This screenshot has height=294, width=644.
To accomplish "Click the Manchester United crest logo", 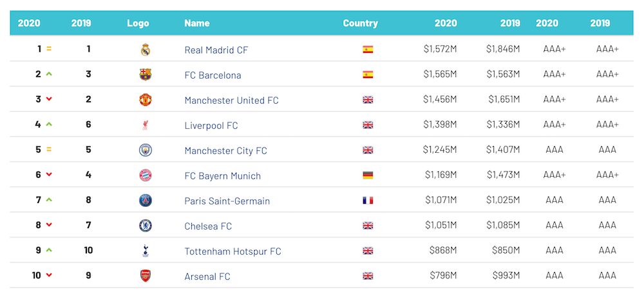I will [x=146, y=100].
